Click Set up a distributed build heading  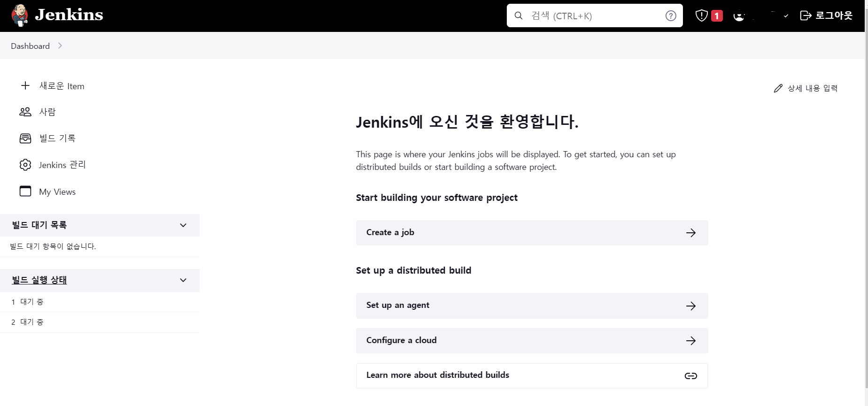point(414,270)
